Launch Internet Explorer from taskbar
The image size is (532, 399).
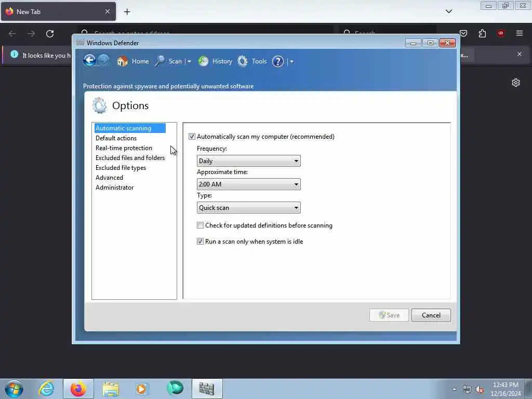[x=46, y=389]
